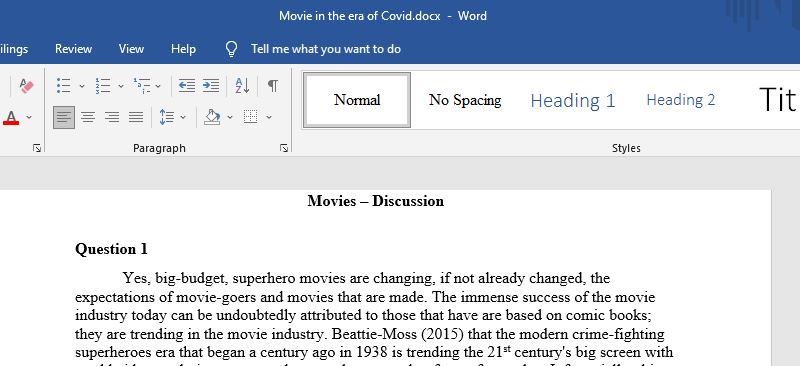Insert a Numbering list
The height and width of the screenshot is (366, 800).
coord(103,85)
